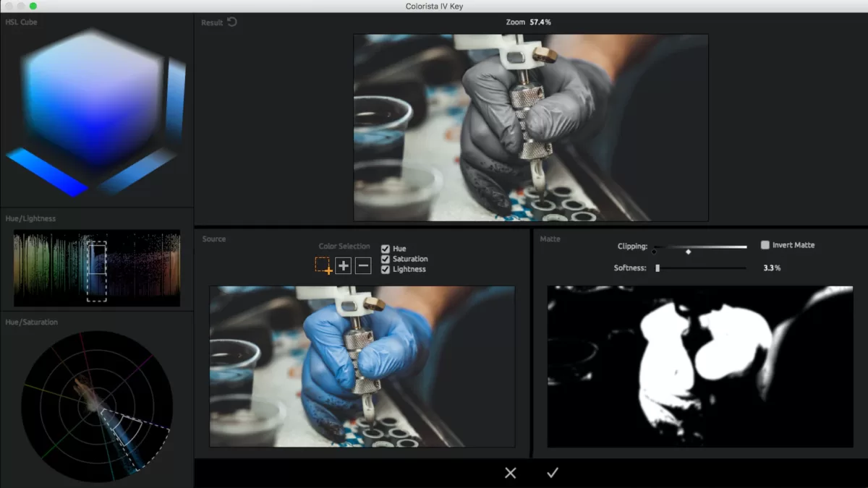This screenshot has height=488, width=868.
Task: Click the Result panel label
Action: tap(212, 22)
